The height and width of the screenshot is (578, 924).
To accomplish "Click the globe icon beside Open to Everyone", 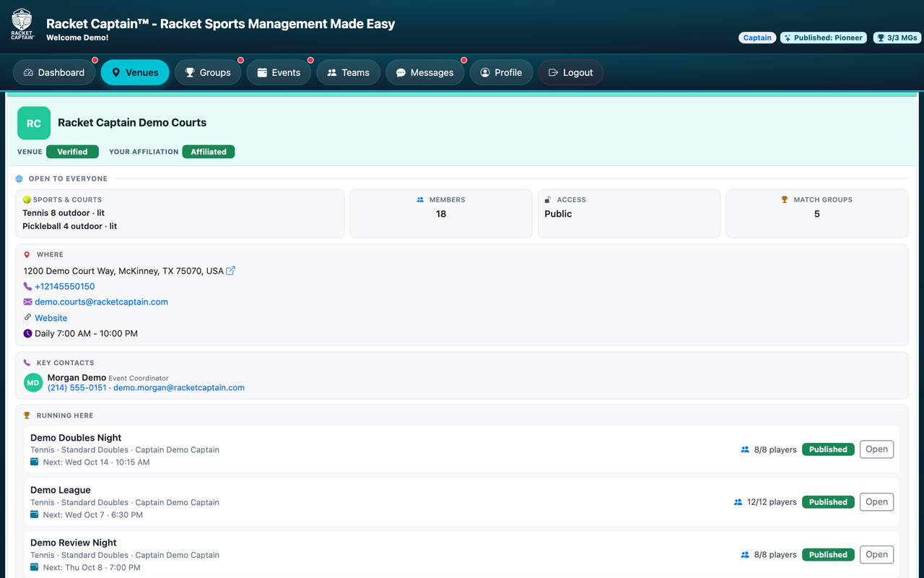I will point(19,178).
